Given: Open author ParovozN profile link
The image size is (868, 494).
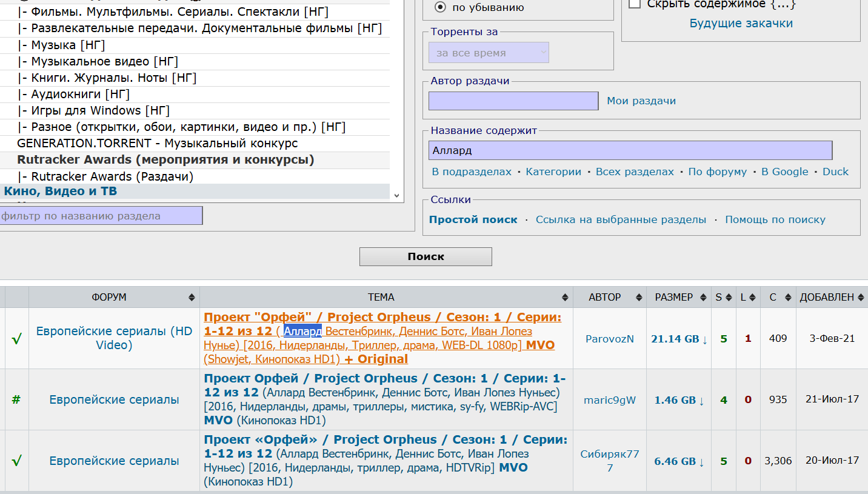Looking at the screenshot, I should point(609,339).
